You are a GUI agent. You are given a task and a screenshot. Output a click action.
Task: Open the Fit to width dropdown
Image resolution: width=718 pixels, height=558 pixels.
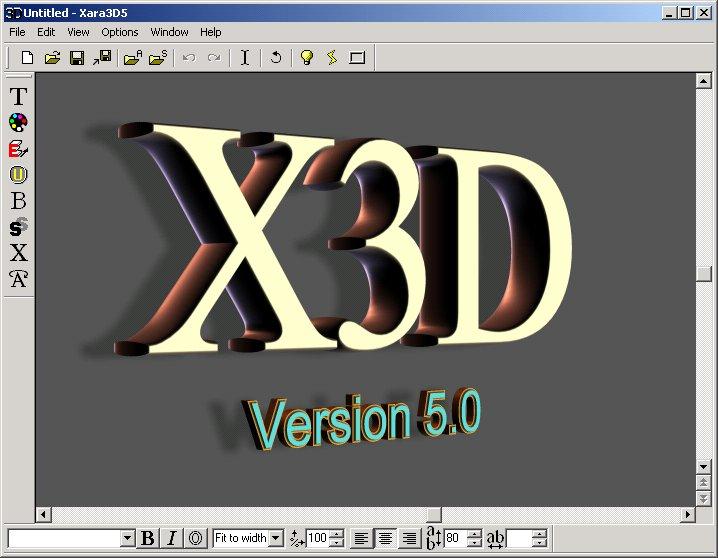click(276, 538)
